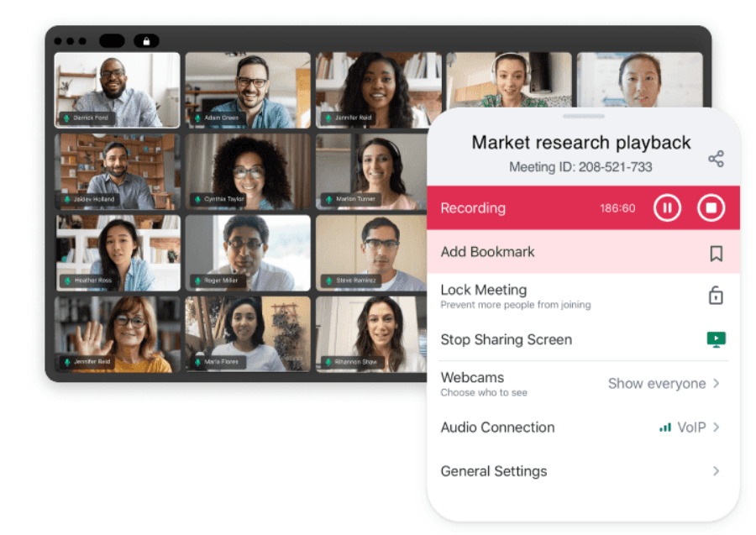This screenshot has width=756, height=535.
Task: Click the share icon beside meeting title
Action: coord(716,159)
